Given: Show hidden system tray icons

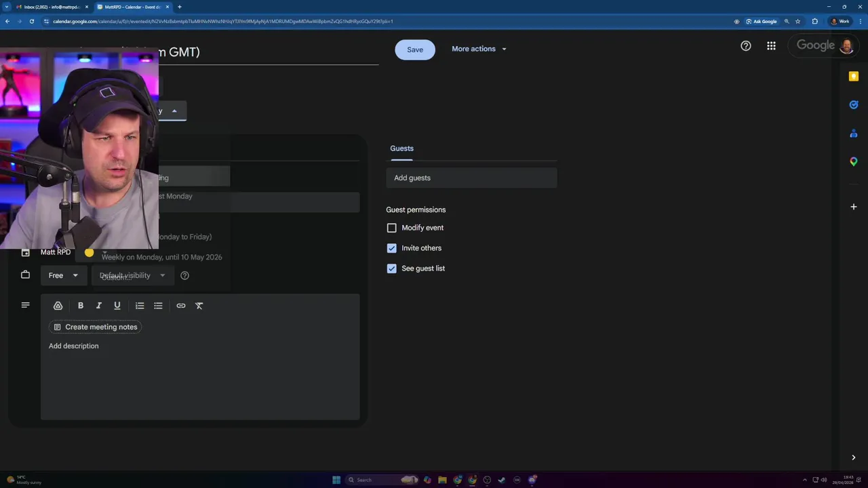Looking at the screenshot, I should coord(805,480).
